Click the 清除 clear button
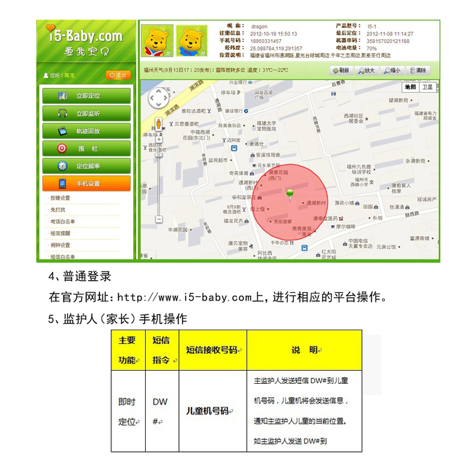 (x=418, y=70)
